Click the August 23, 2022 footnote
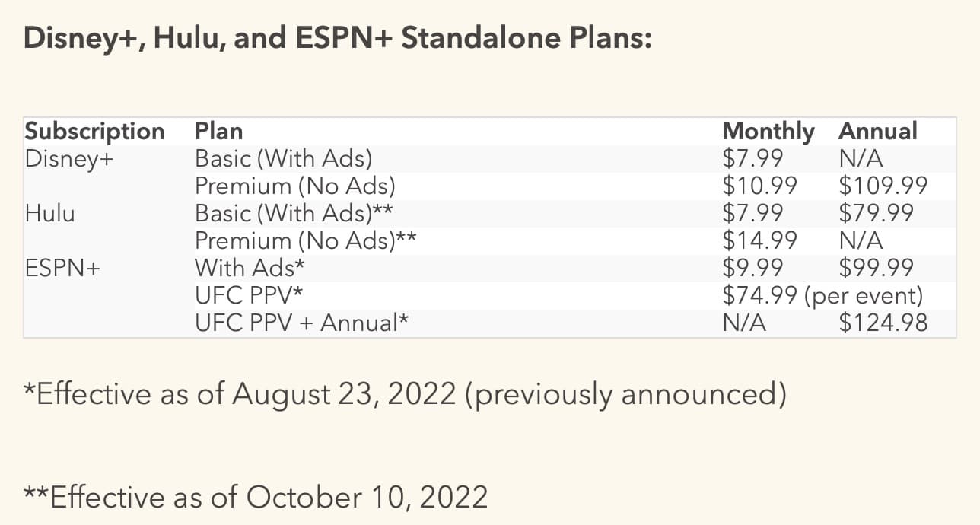 (x=405, y=395)
